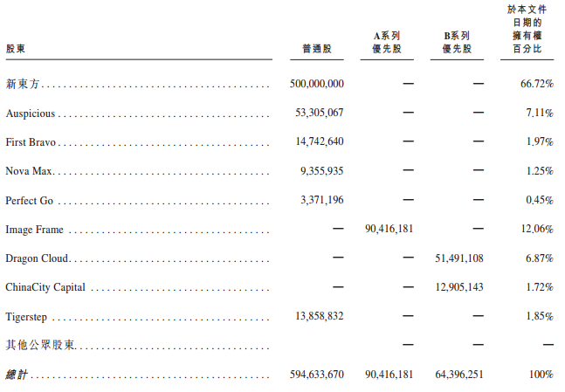Click the Auspicious shareholder name
This screenshot has width=565, height=392.
[30, 113]
